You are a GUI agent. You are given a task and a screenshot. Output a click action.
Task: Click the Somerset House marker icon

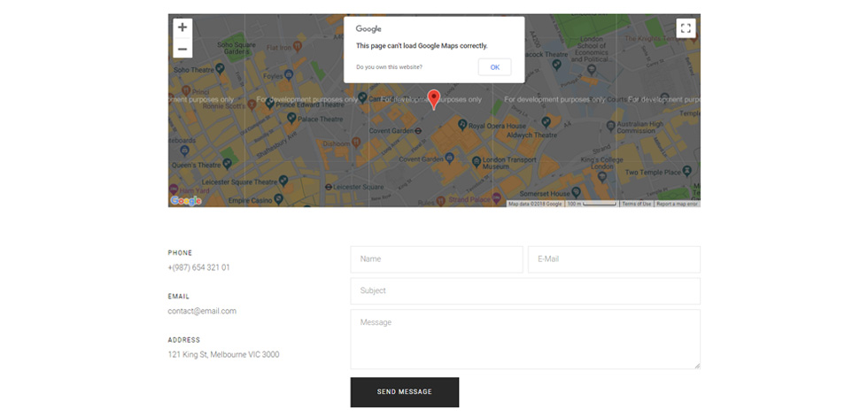(x=576, y=192)
